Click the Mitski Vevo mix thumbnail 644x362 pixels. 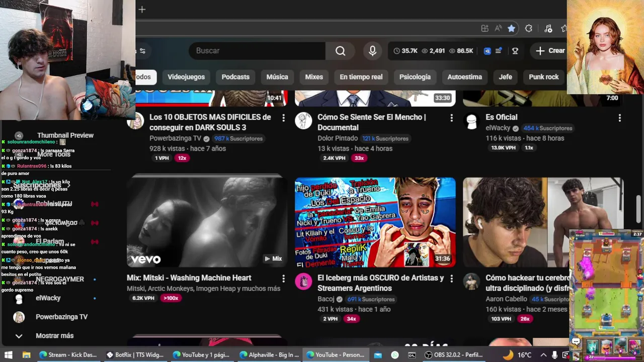click(x=207, y=222)
